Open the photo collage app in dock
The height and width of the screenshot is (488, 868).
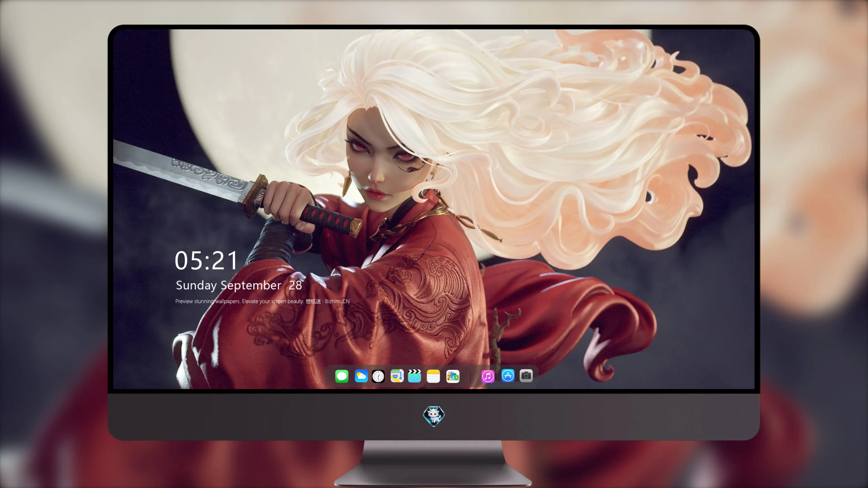pos(453,376)
